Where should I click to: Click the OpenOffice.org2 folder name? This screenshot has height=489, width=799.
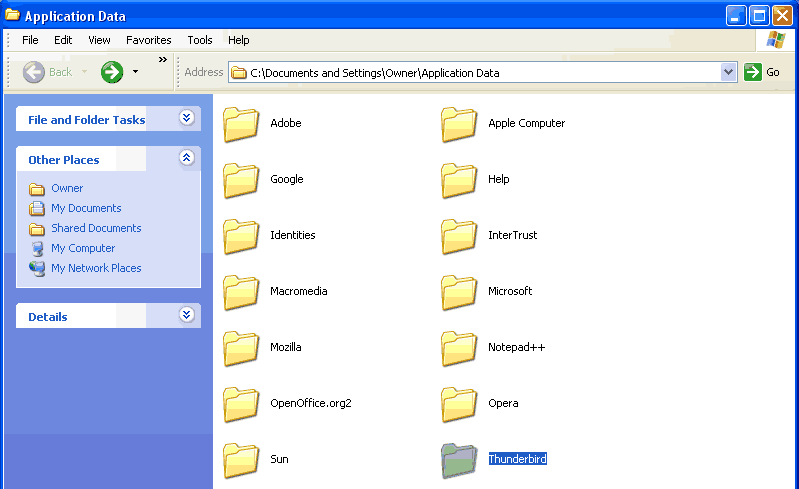click(311, 403)
